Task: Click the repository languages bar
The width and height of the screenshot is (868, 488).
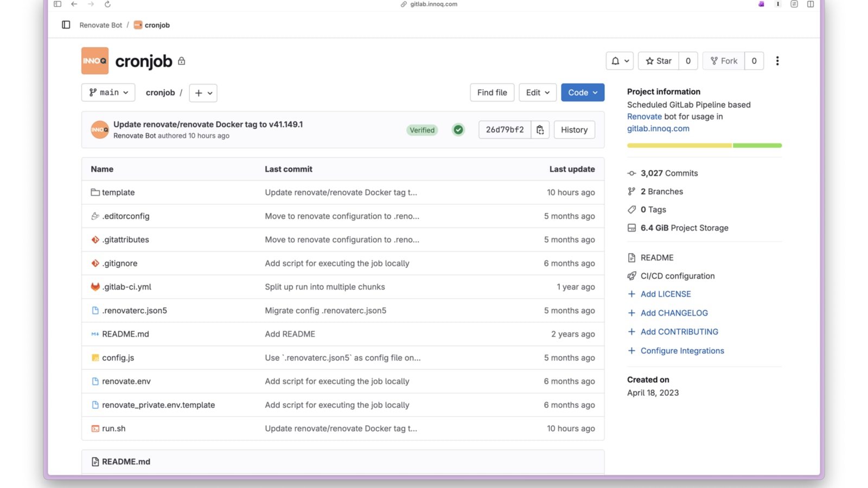Action: [704, 145]
